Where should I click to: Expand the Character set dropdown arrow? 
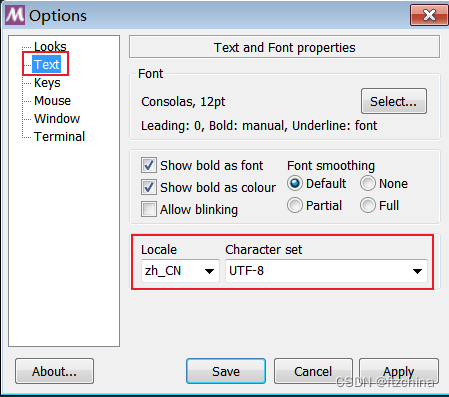[417, 271]
